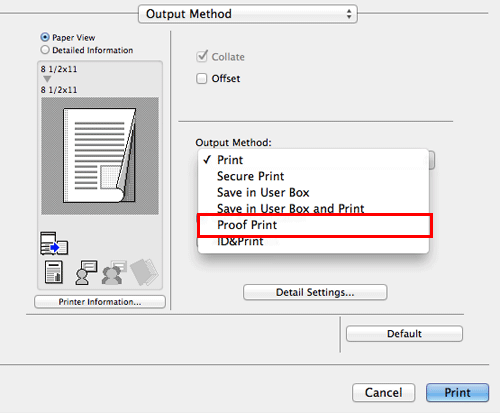Click the print-to-output status icon with blue arrow
The height and width of the screenshot is (413, 500).
click(54, 243)
